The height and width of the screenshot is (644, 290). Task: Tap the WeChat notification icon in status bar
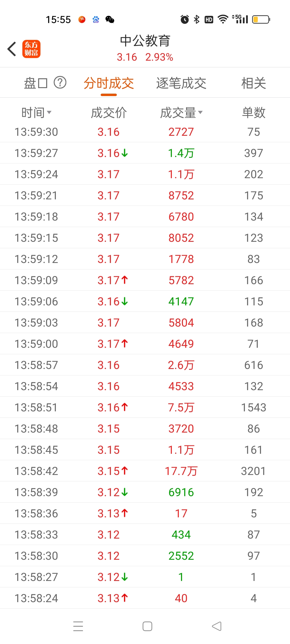[110, 20]
